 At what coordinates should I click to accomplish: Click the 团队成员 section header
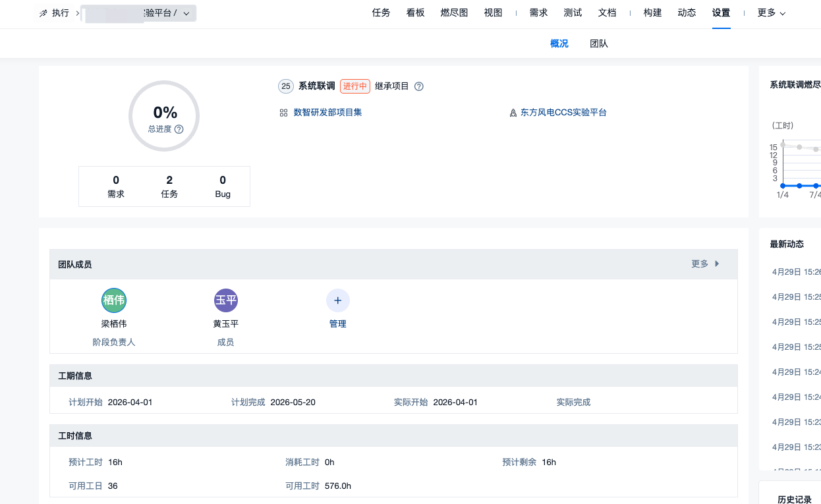393,264
